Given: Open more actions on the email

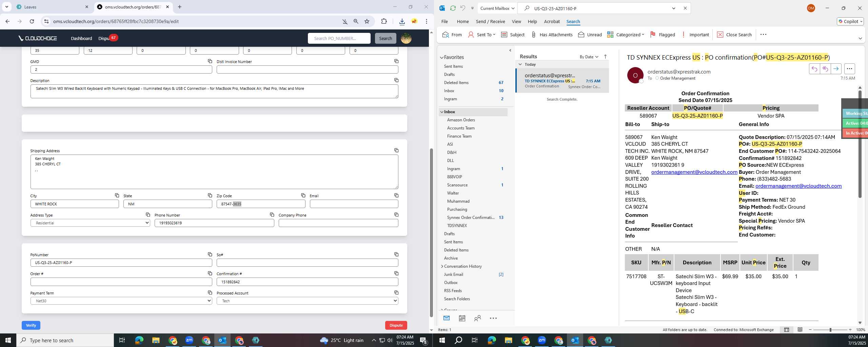Looking at the screenshot, I should (849, 69).
